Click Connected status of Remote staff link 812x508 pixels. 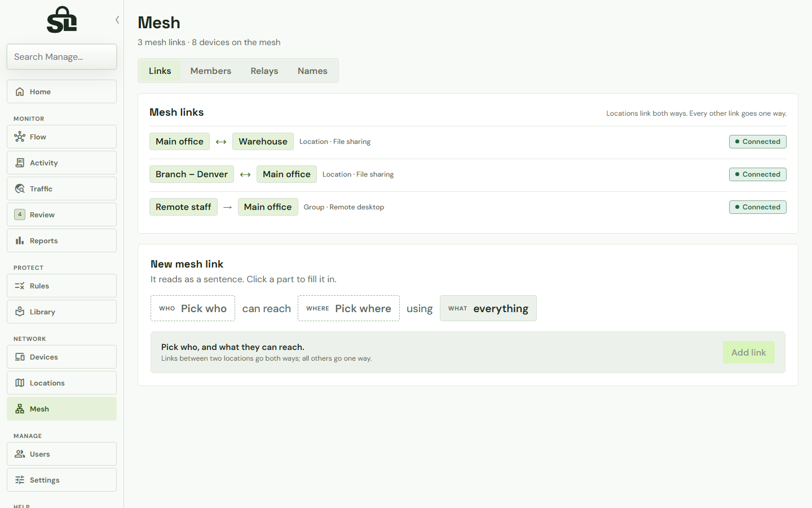click(x=757, y=207)
